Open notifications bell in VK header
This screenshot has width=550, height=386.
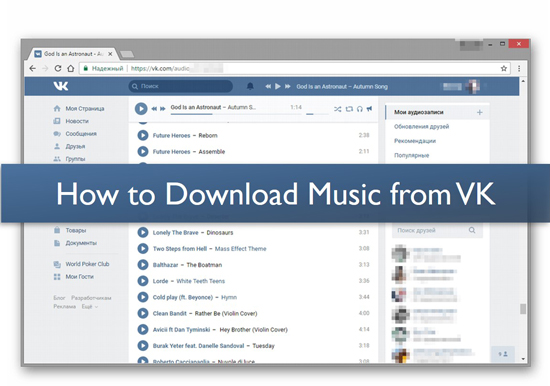click(250, 86)
